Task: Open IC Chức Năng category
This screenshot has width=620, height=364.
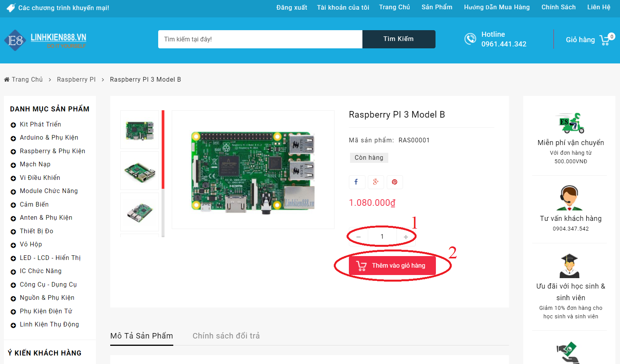Action: [x=41, y=271]
